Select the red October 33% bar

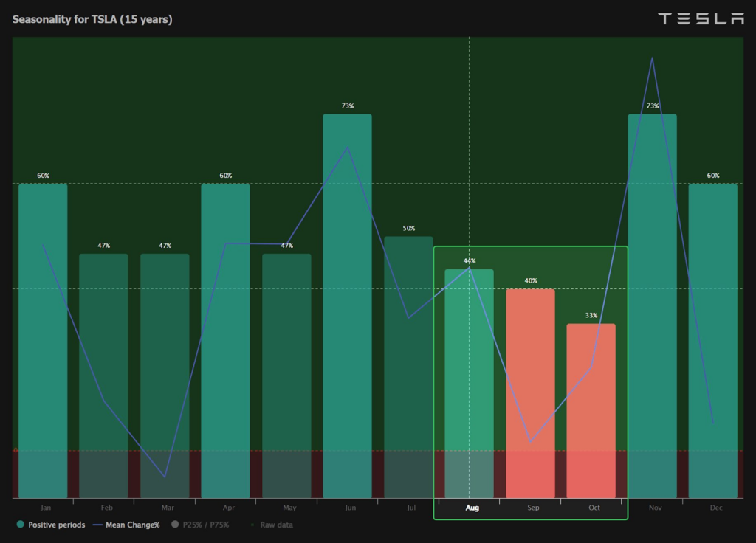tap(591, 409)
